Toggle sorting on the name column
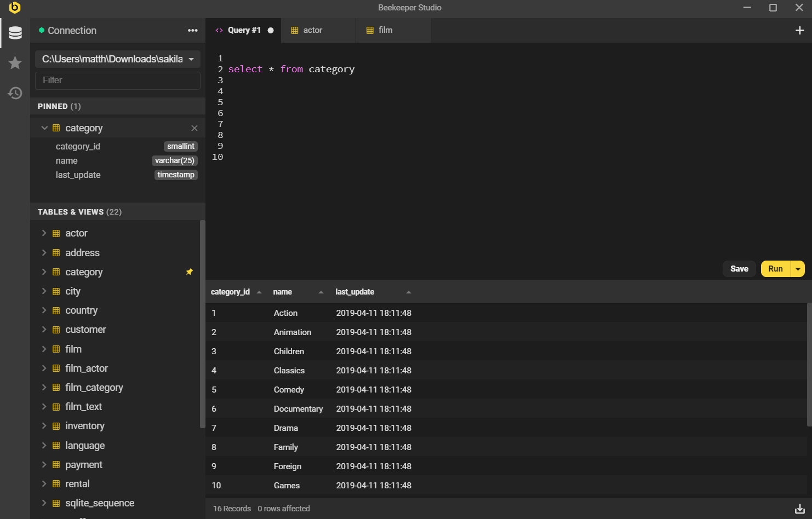The height and width of the screenshot is (519, 812). point(321,292)
